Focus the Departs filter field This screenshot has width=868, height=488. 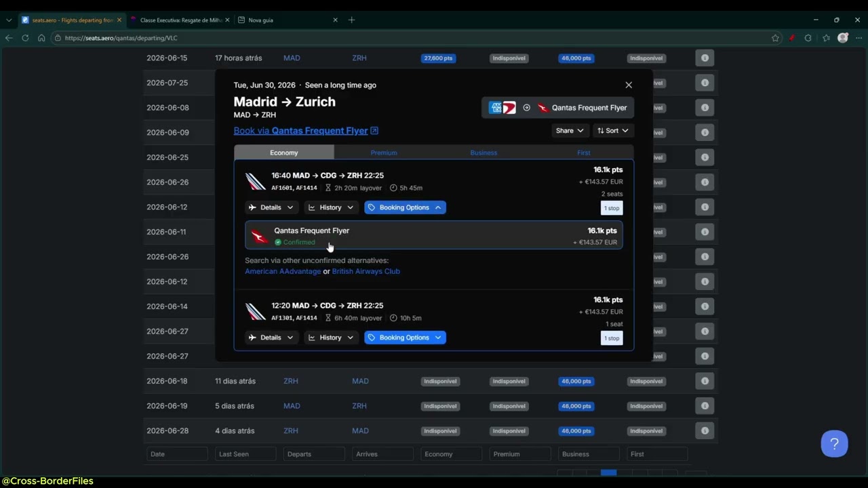[x=314, y=454]
